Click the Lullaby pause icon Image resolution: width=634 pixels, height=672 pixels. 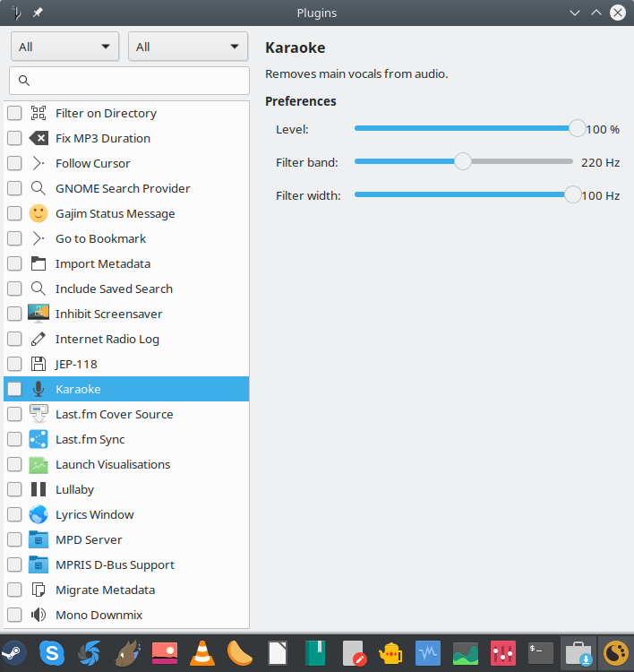[x=38, y=489]
